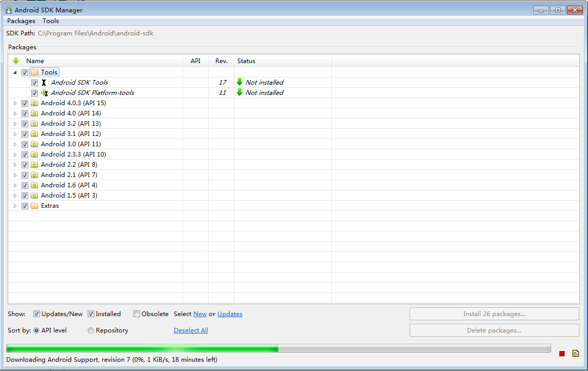Viewport: 588px width, 371px height.
Task: Click the Android 1.5 (API 3) package icon
Action: [x=34, y=196]
